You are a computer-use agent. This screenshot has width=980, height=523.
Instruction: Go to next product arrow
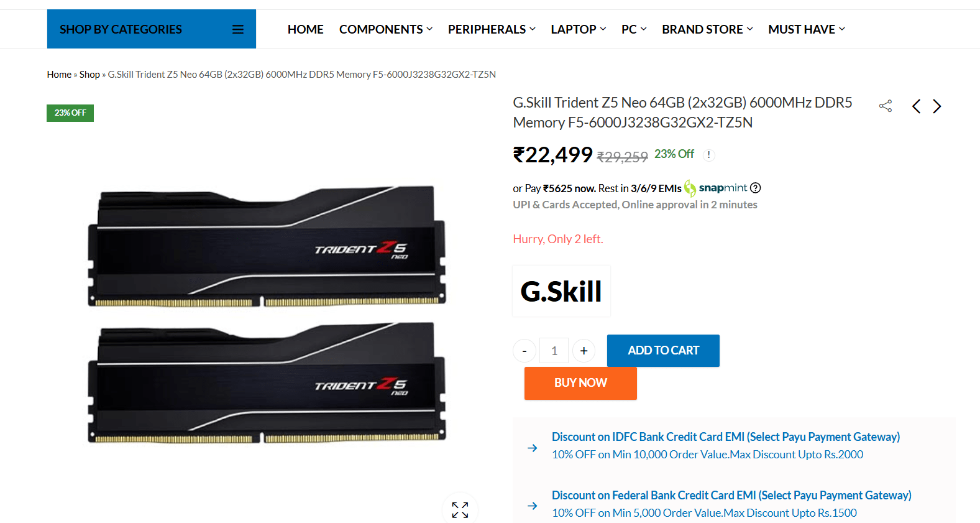[937, 106]
